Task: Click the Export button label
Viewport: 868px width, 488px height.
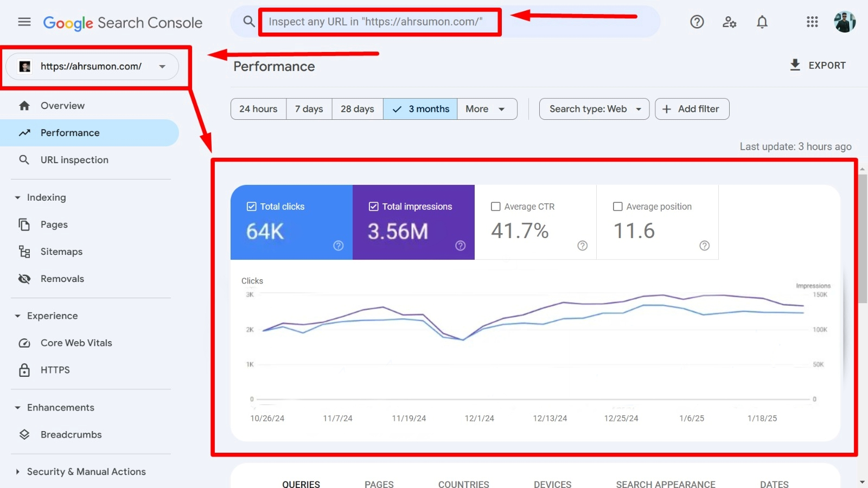Action: (x=827, y=66)
